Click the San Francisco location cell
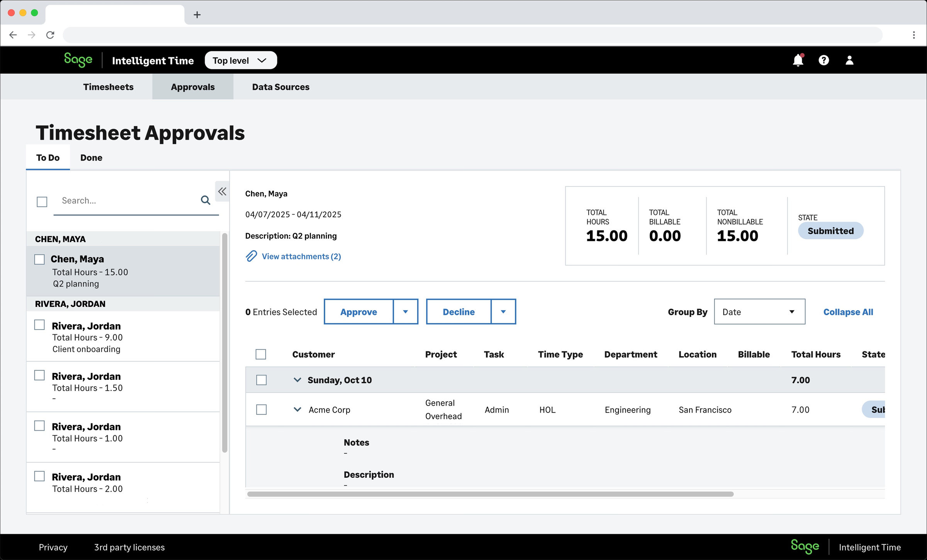927x560 pixels. pyautogui.click(x=705, y=410)
